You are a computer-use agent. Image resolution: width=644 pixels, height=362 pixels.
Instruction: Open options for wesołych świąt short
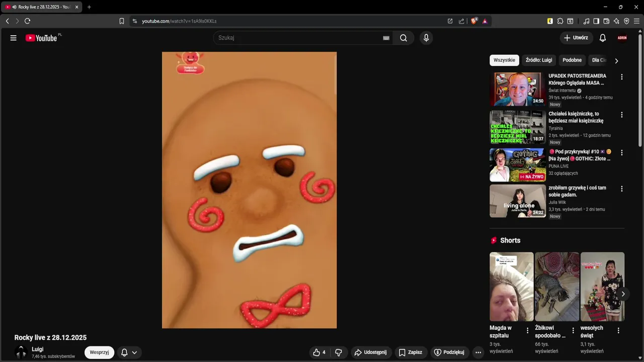[618, 330]
